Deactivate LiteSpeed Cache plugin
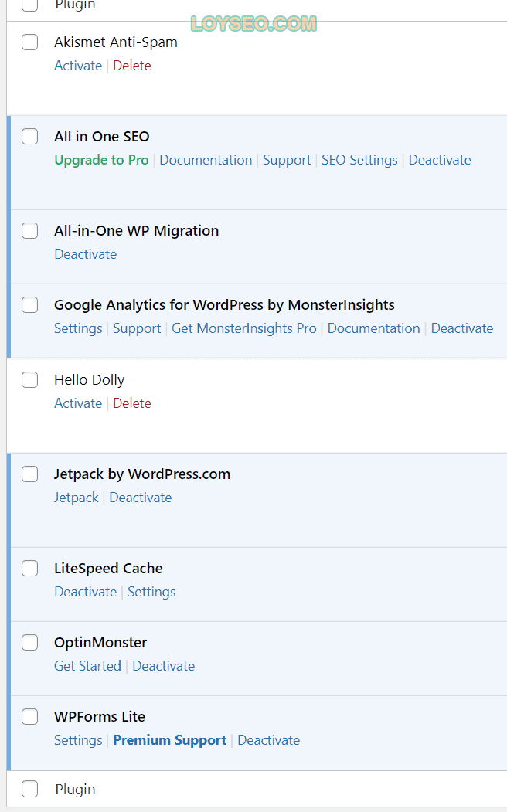This screenshot has height=812, width=507. coord(86,592)
